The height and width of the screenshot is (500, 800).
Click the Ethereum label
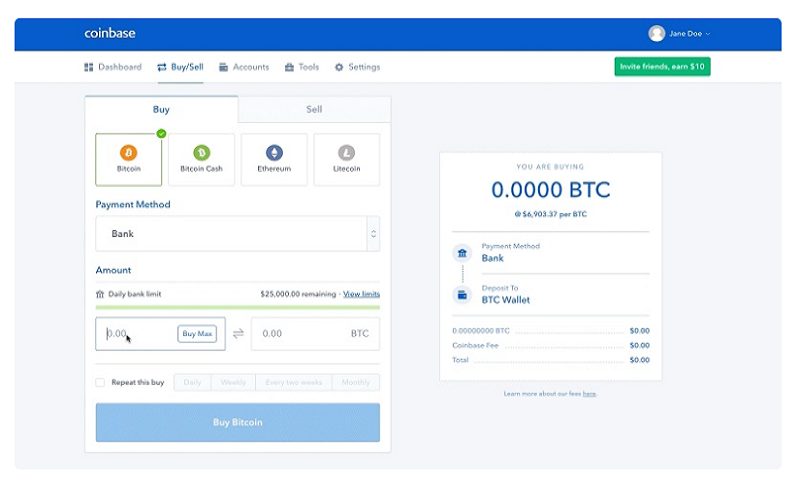coord(274,168)
